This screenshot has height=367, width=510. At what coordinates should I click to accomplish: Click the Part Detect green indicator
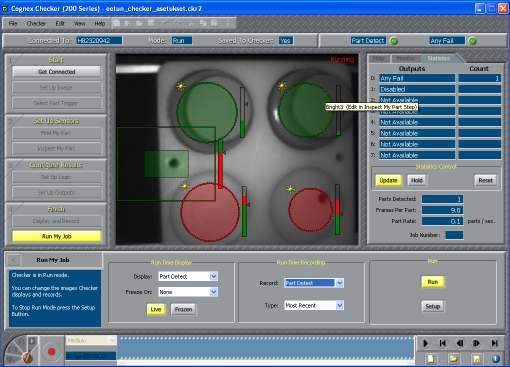click(x=394, y=41)
